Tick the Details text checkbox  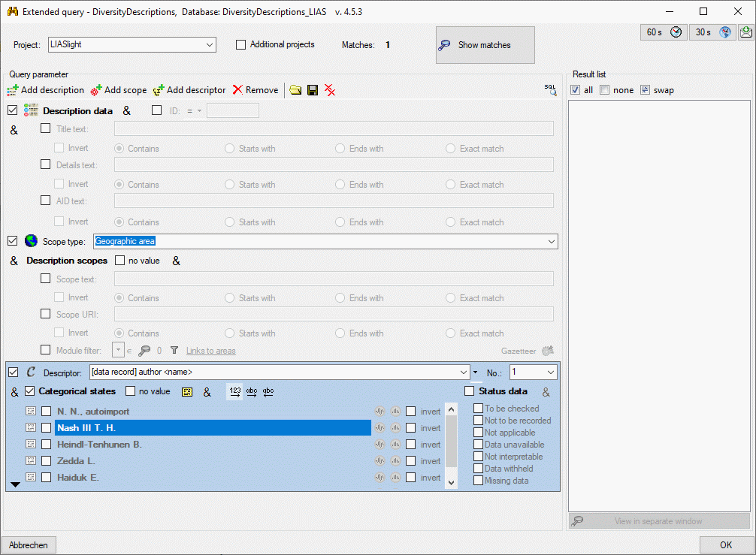pyautogui.click(x=45, y=164)
